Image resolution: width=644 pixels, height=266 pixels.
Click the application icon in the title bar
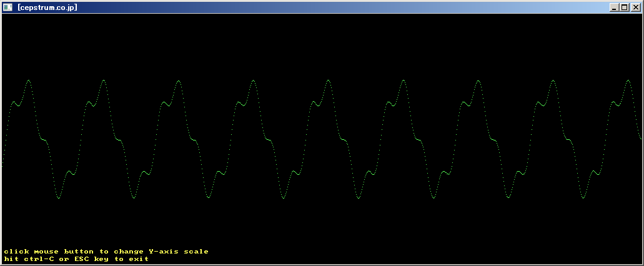(7, 7)
